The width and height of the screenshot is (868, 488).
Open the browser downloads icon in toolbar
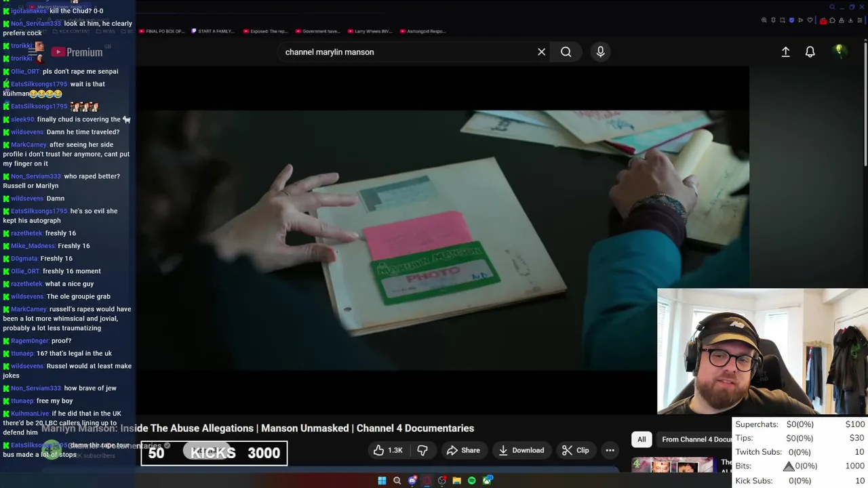click(x=850, y=20)
